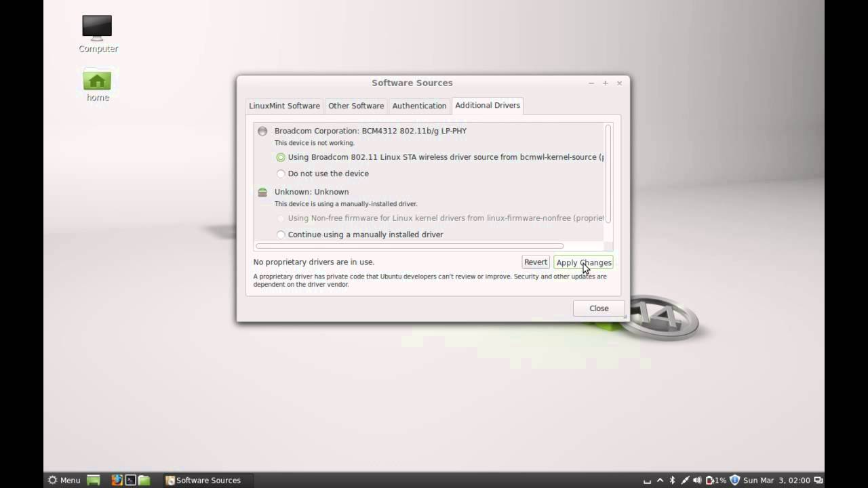Click the volume speaker tray icon
Screen dimensions: 868x488
point(698,480)
